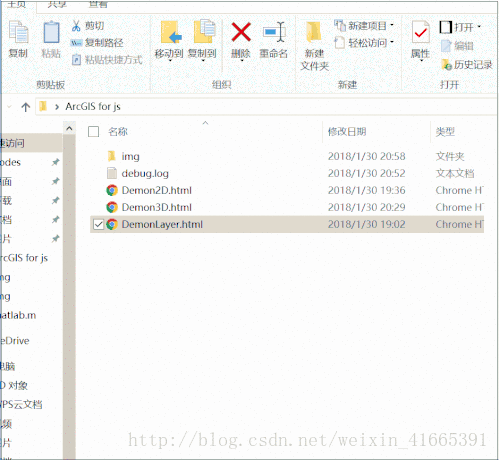Open WPS cloud documents (WPS云文档)
Viewport: 499px width, 460px height.
(21, 405)
